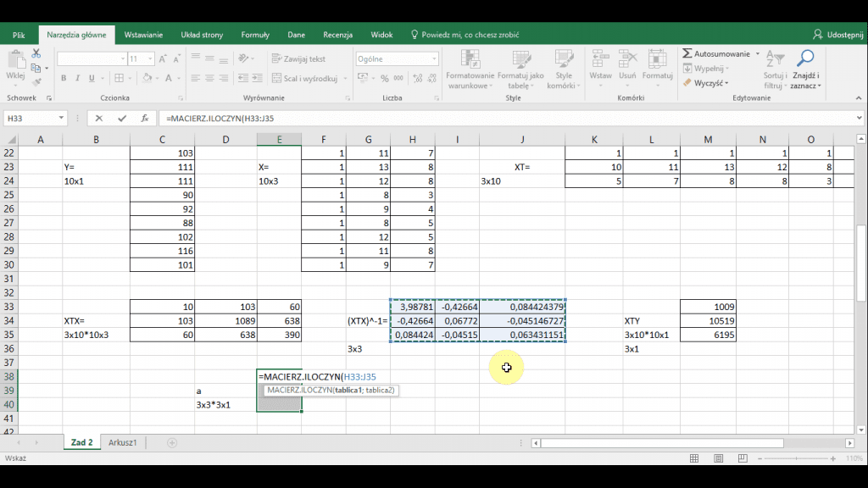Click the increase decimal icon
This screenshot has height=488, width=868.
(418, 79)
